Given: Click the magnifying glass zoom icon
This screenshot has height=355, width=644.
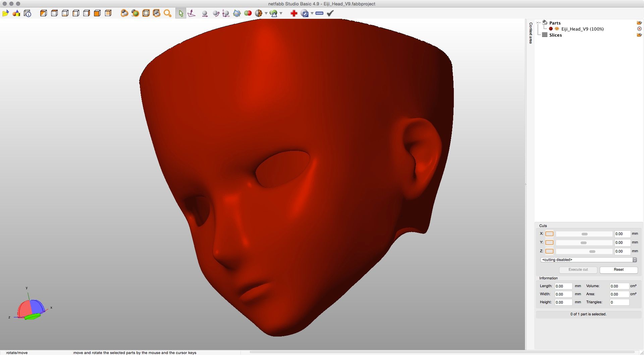Looking at the screenshot, I should 167,13.
